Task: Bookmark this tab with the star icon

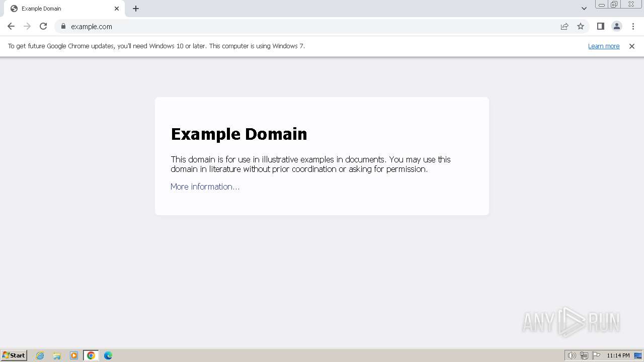Action: pos(581,26)
